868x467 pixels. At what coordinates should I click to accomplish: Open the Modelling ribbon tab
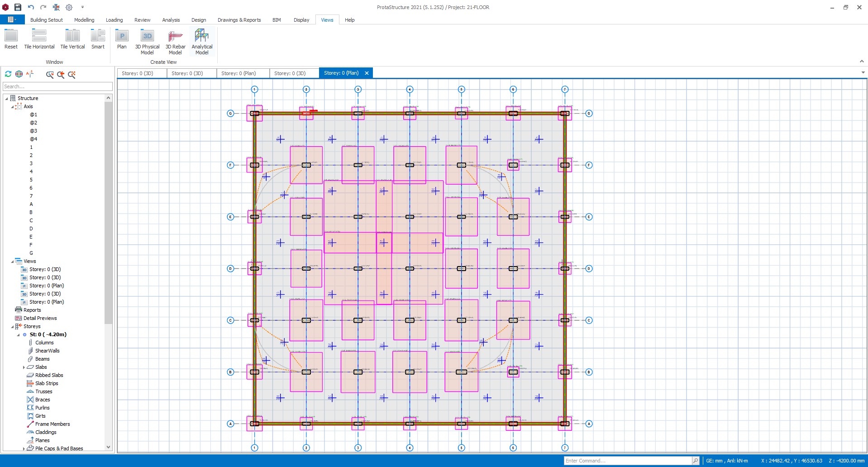click(x=84, y=20)
